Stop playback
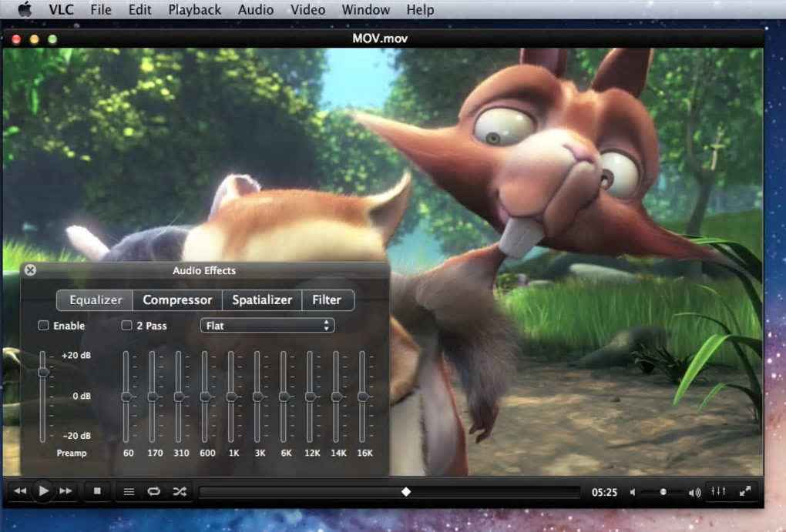Screen dimensions: 786x532 coord(97,491)
